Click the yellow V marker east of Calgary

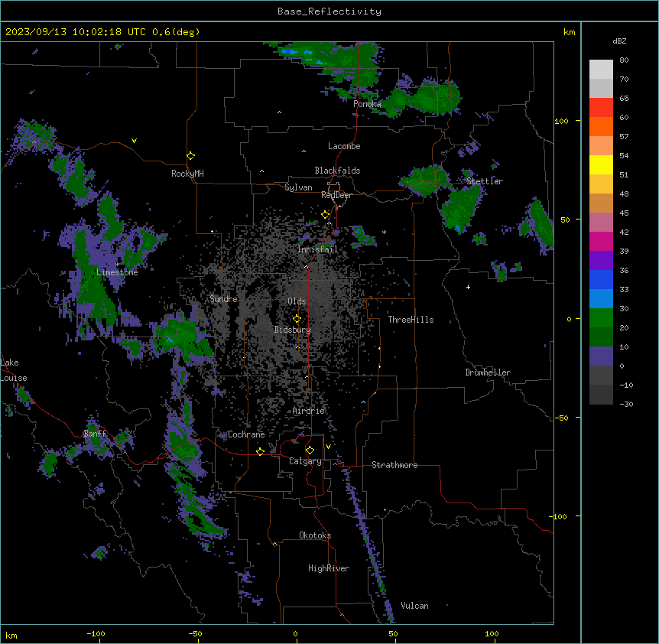point(328,447)
